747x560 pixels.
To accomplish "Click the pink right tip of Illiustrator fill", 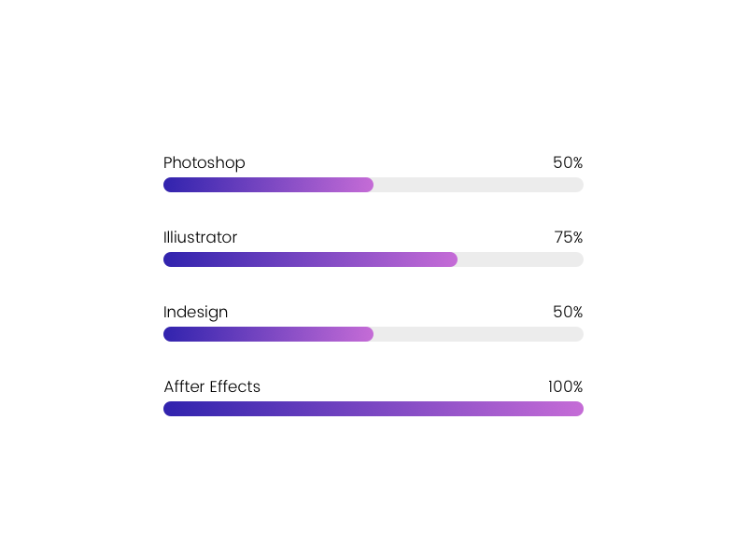I will tap(451, 259).
